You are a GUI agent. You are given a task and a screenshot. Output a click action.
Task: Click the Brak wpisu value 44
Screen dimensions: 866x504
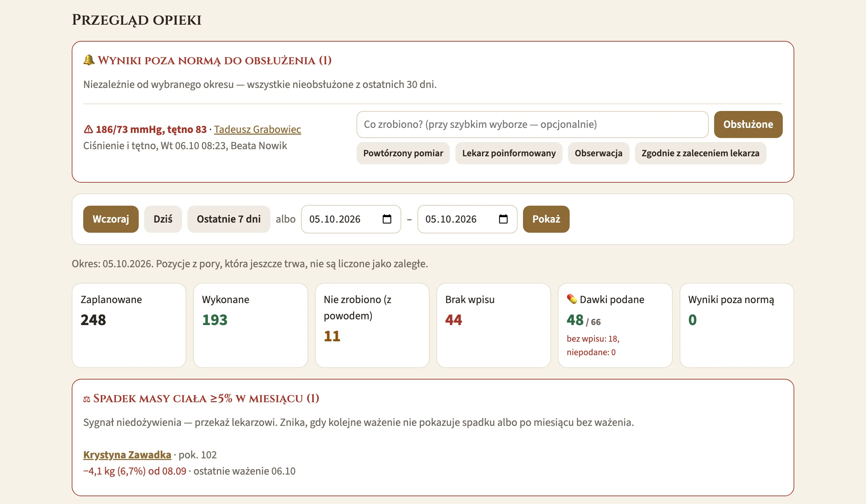tap(454, 320)
